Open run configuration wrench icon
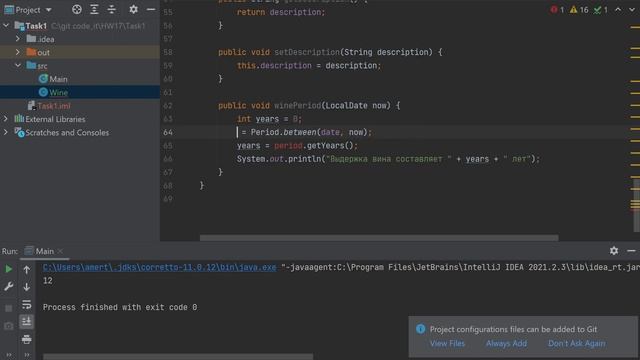 (9, 287)
